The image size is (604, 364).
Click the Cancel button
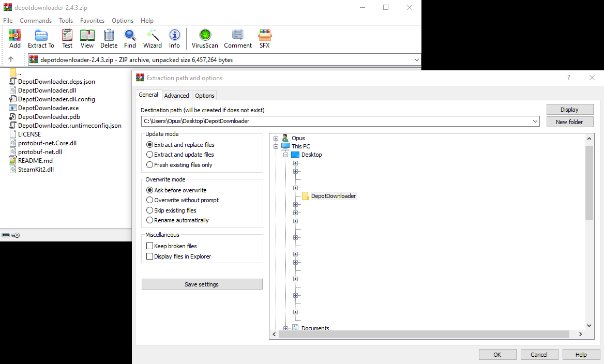(x=539, y=355)
